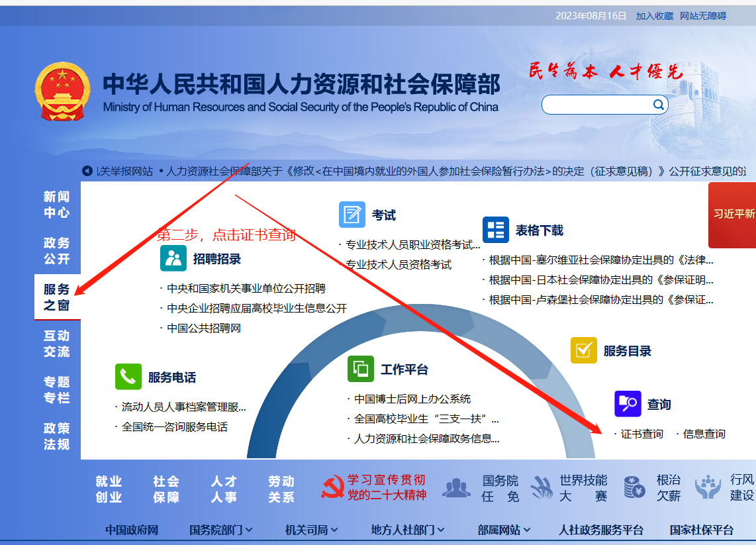Click the 世界技能大赛 logo icon
The height and width of the screenshot is (545, 756).
coord(542,487)
